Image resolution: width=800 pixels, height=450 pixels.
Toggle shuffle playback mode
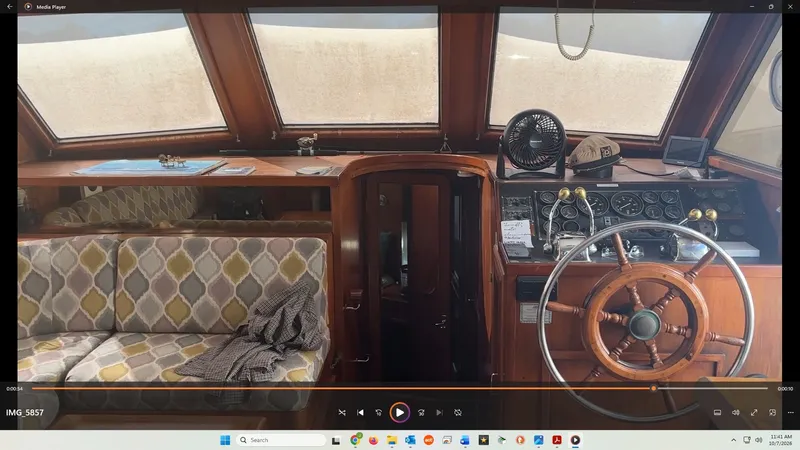point(342,412)
